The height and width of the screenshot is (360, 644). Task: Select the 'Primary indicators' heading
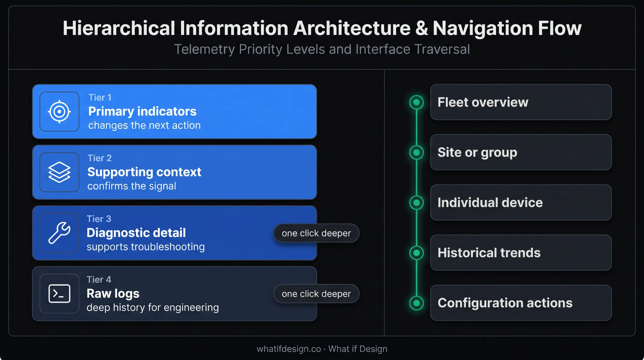[142, 111]
